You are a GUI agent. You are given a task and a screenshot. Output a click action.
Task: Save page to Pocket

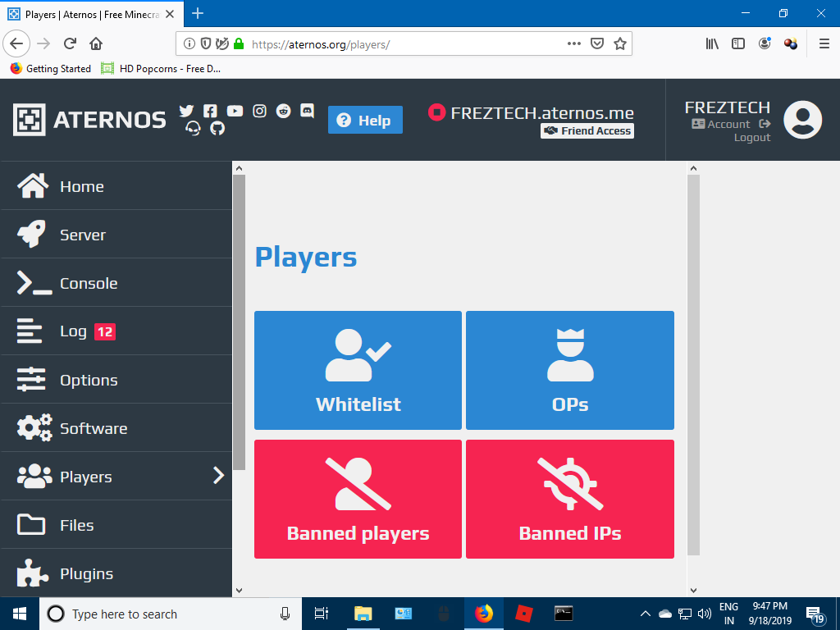point(597,44)
